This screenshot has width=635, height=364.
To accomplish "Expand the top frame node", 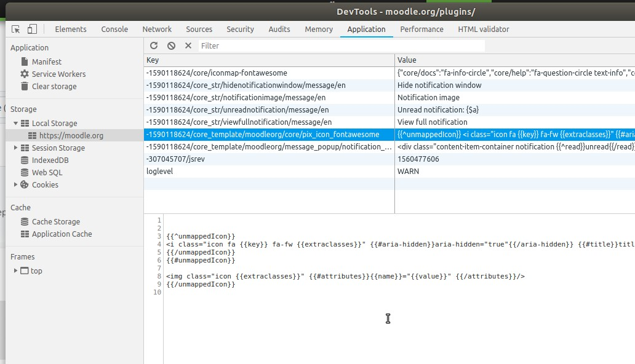I will [x=15, y=271].
